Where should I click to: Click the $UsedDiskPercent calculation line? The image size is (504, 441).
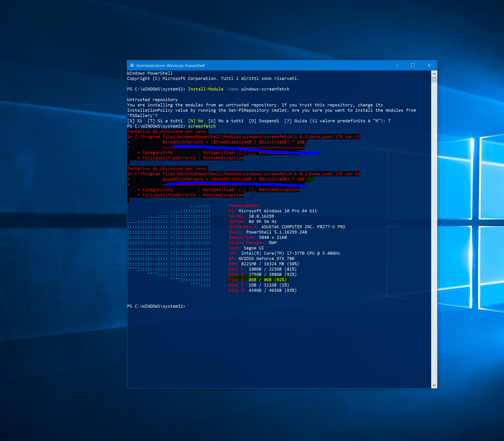(234, 179)
